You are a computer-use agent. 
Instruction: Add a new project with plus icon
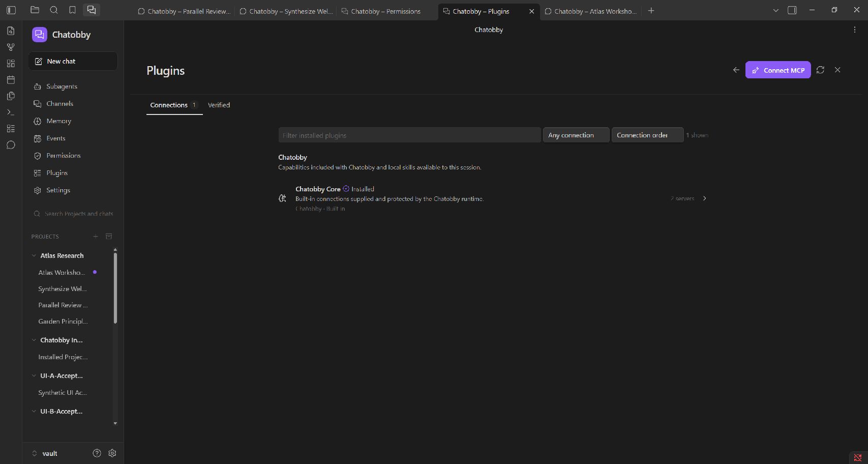(x=95, y=237)
